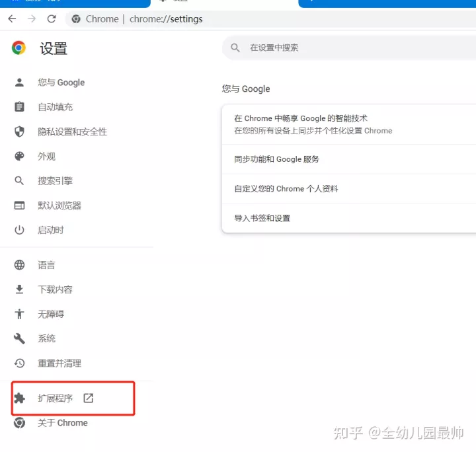The image size is (476, 452).
Task: Select 语言 in the sidebar
Action: click(46, 265)
